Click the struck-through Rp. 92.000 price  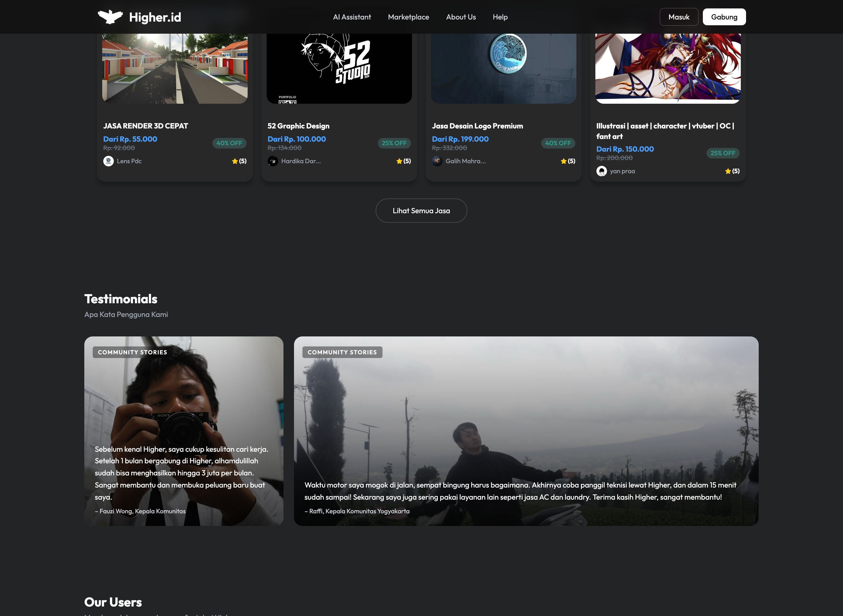pyautogui.click(x=119, y=148)
